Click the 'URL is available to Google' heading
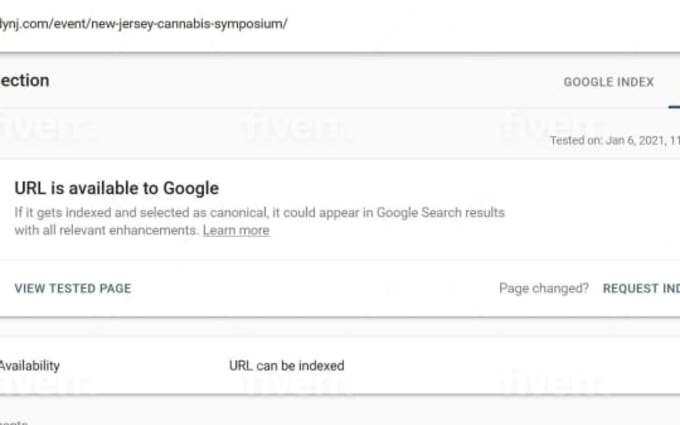This screenshot has height=425, width=680. click(117, 188)
